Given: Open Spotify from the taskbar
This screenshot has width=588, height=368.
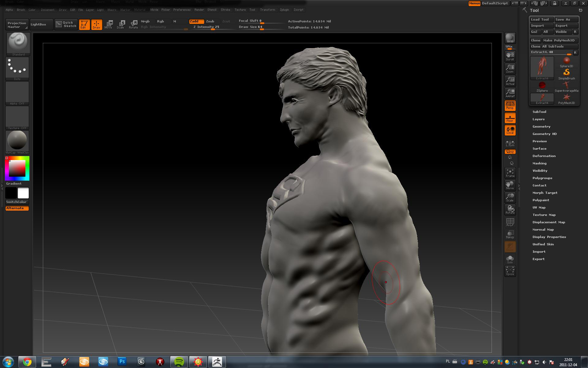Looking at the screenshot, I should 179,362.
